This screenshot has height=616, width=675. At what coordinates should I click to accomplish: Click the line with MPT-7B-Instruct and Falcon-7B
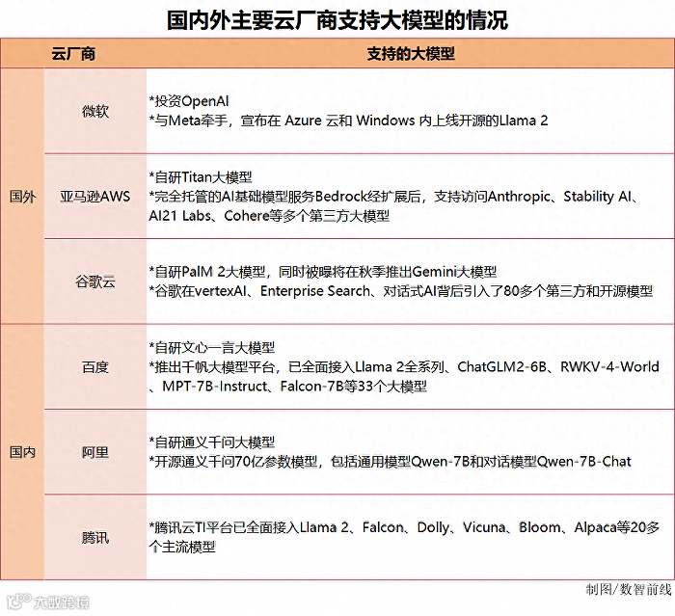[x=287, y=387]
